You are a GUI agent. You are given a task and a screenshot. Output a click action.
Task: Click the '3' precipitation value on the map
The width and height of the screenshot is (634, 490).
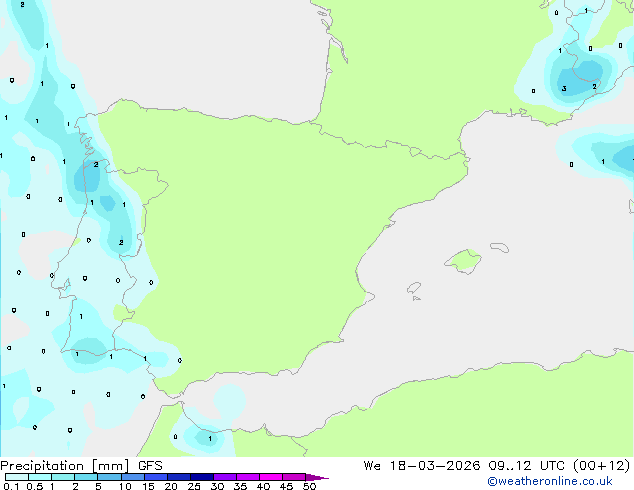(x=564, y=89)
